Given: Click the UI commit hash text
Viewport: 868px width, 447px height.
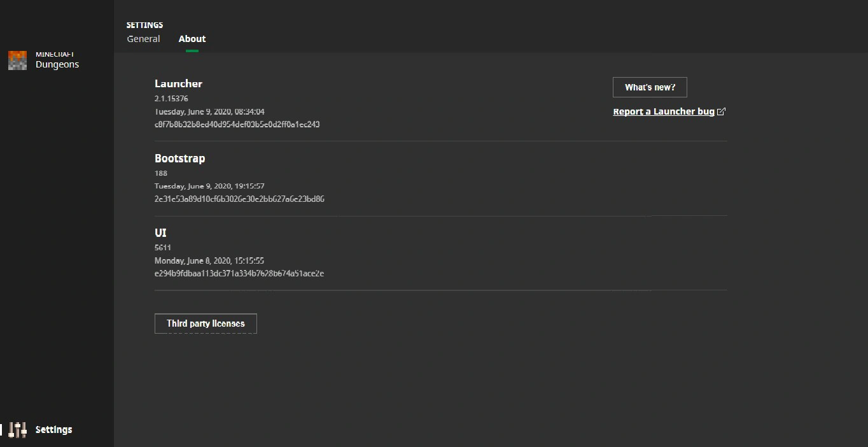Looking at the screenshot, I should coord(239,273).
